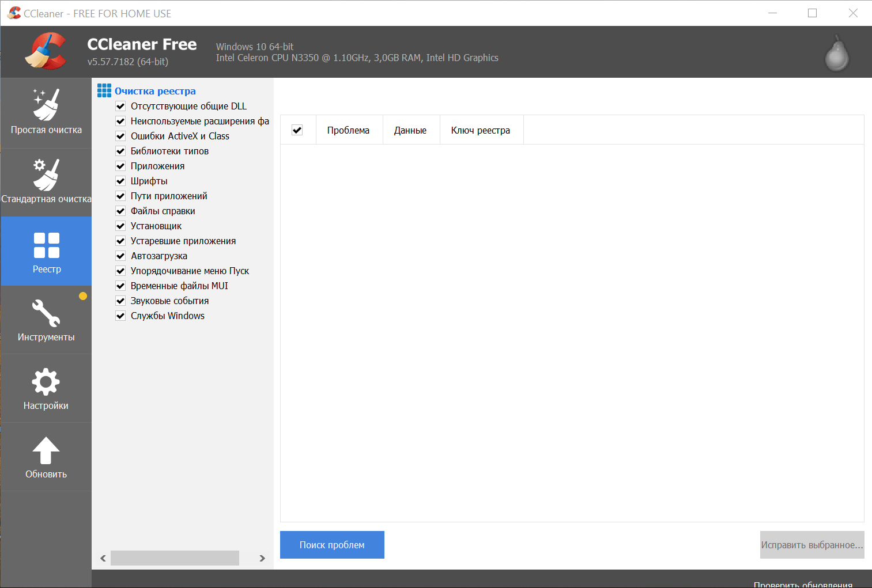The height and width of the screenshot is (588, 872).
Task: Click the Очистка реестра grid icon
Action: click(104, 90)
